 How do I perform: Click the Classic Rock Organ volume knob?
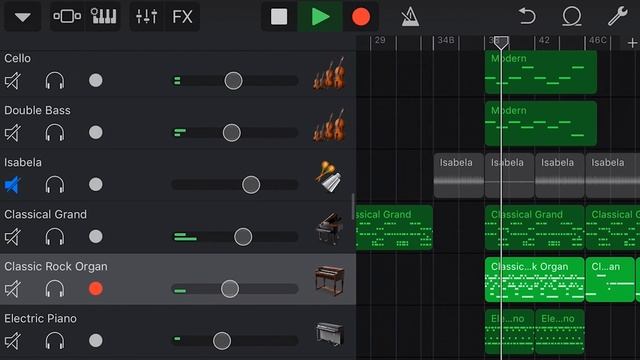point(230,289)
